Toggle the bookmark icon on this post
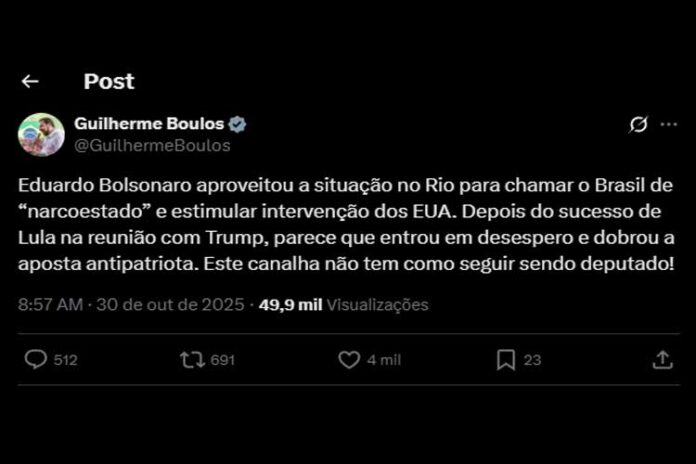This screenshot has height=464, width=696. 506,360
